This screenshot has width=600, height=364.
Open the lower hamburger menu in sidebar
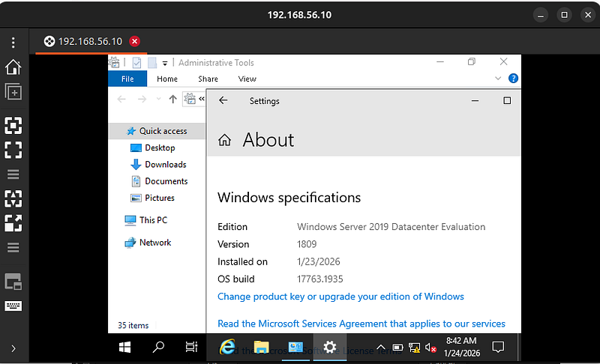[13, 247]
